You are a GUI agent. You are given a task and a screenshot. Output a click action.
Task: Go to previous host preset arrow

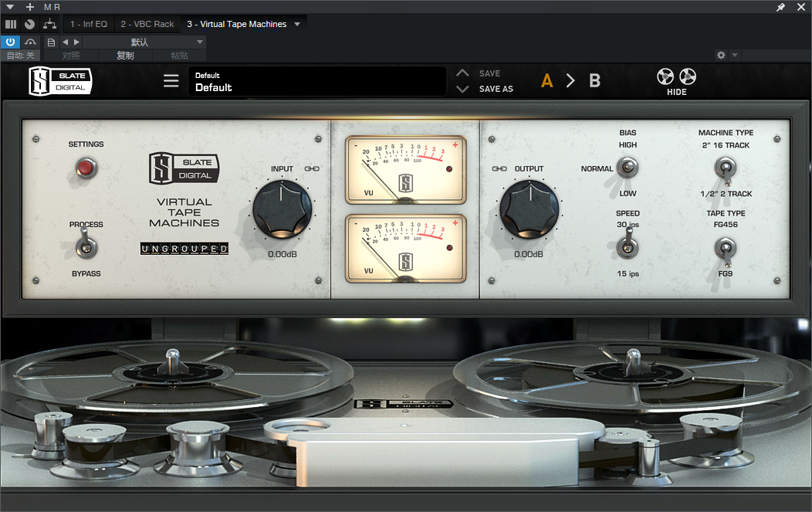coord(66,42)
